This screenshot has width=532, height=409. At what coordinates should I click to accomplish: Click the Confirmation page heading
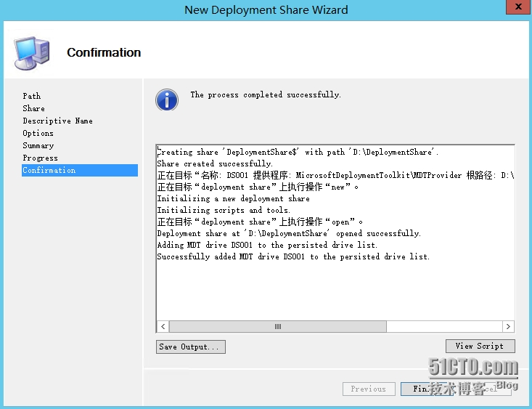[x=104, y=52]
